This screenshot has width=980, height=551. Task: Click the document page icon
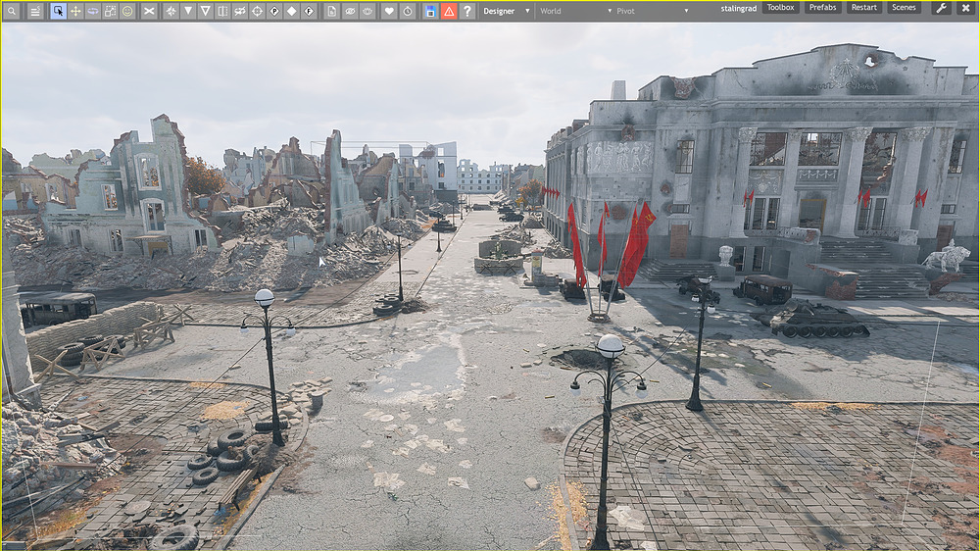coord(332,11)
